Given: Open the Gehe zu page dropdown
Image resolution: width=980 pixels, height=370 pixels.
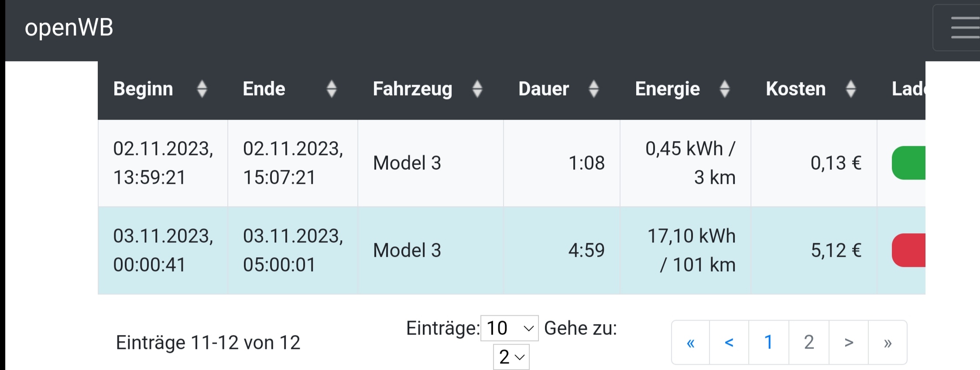Looking at the screenshot, I should 511,357.
